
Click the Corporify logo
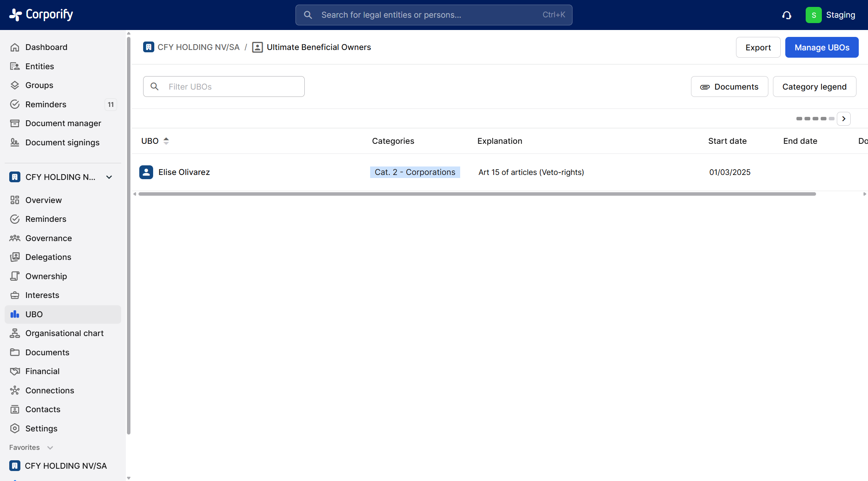41,15
